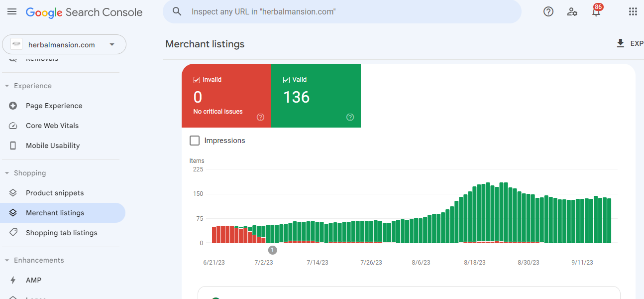Click the Mobile Usability phone icon

13,146
